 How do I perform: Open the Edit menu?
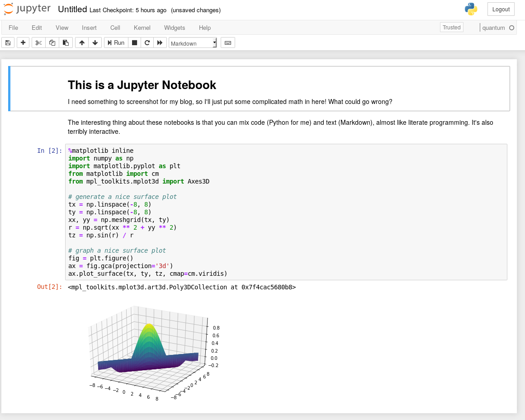[x=37, y=28]
